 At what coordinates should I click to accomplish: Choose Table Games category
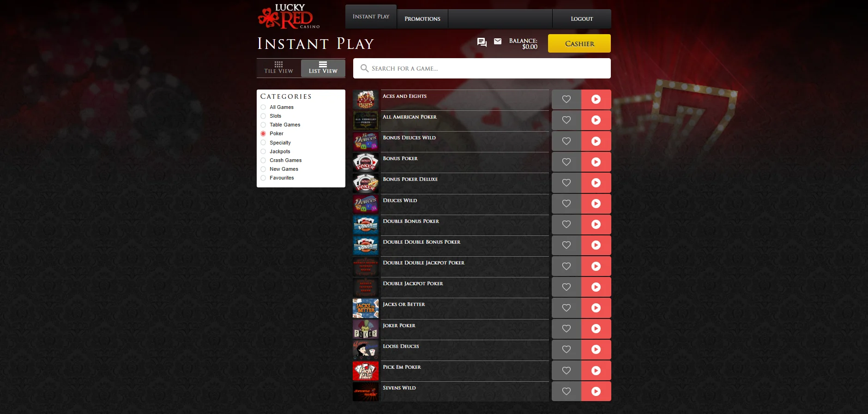click(263, 125)
